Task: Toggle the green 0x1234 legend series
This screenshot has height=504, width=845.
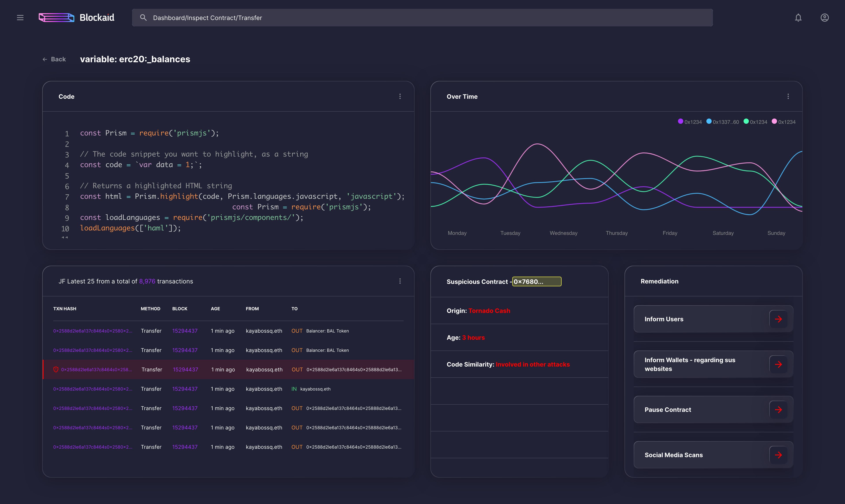Action: [755, 122]
